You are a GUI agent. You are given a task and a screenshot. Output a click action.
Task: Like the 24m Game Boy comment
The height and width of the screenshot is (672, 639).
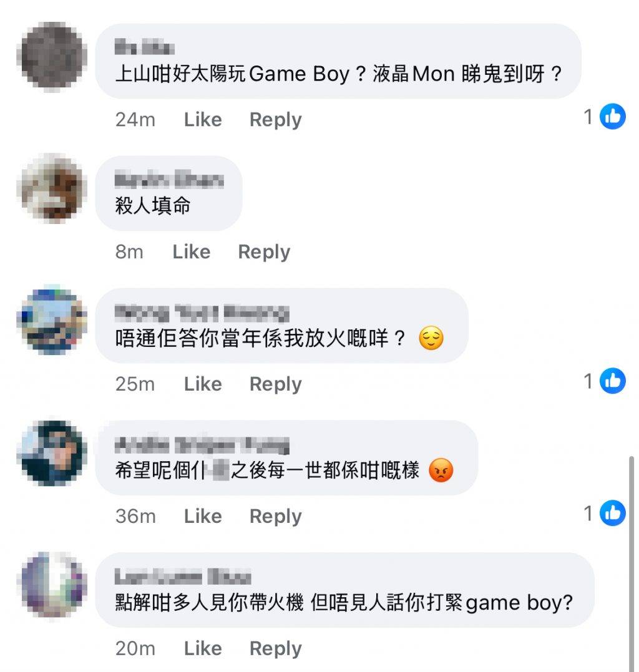tap(203, 120)
